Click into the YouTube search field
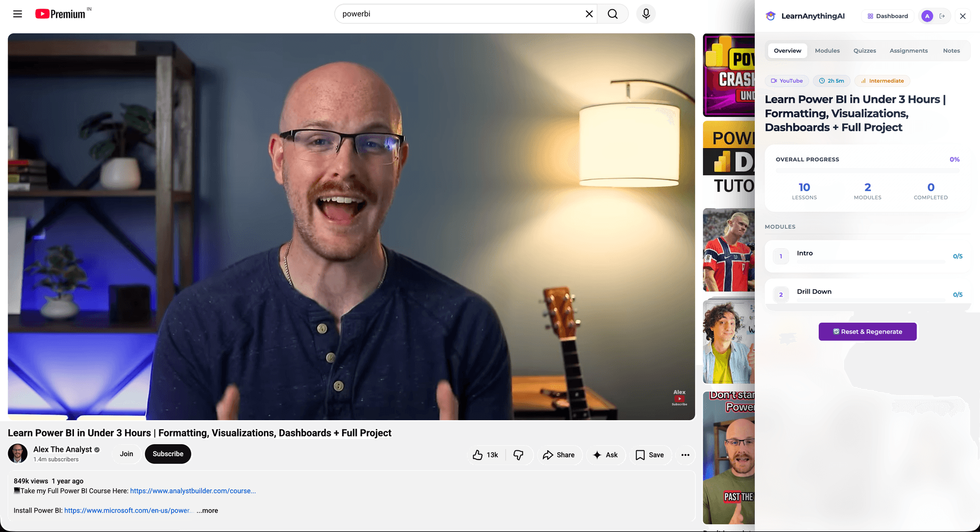980x532 pixels. click(459, 14)
